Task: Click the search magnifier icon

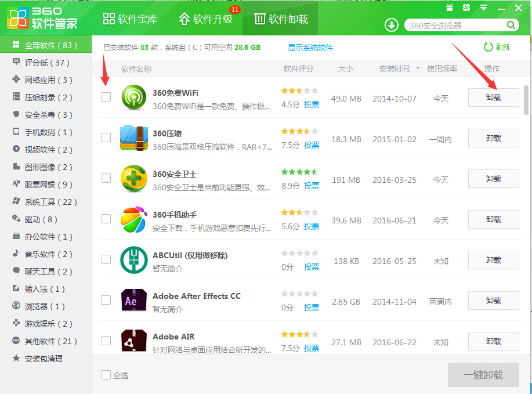Action: (x=511, y=25)
